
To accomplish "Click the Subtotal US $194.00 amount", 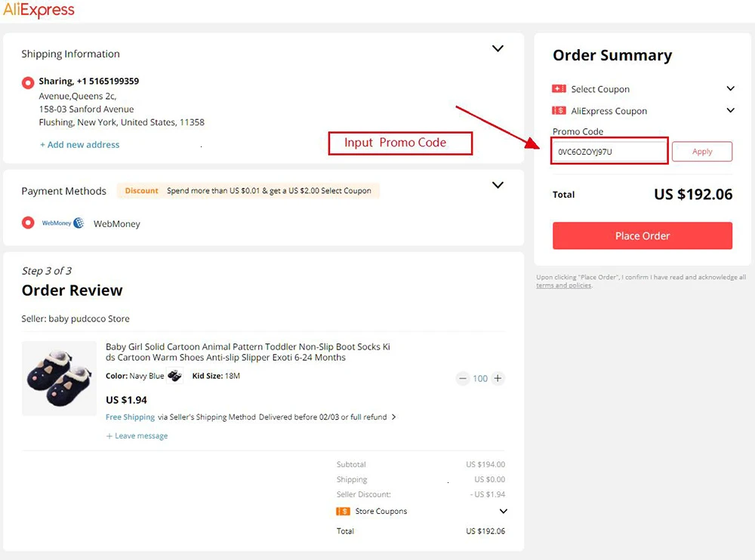I will (485, 465).
